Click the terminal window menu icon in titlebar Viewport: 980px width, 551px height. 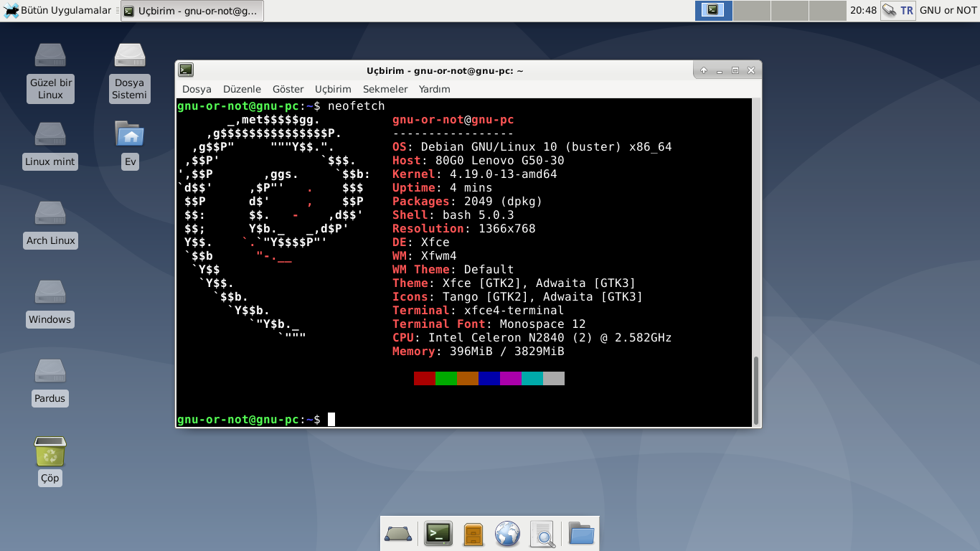[x=186, y=70]
